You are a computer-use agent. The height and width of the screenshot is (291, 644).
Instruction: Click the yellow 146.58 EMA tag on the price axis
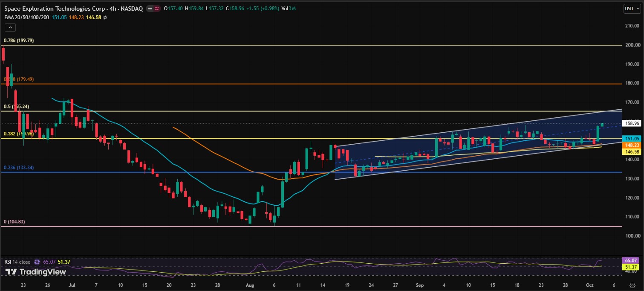pyautogui.click(x=632, y=151)
